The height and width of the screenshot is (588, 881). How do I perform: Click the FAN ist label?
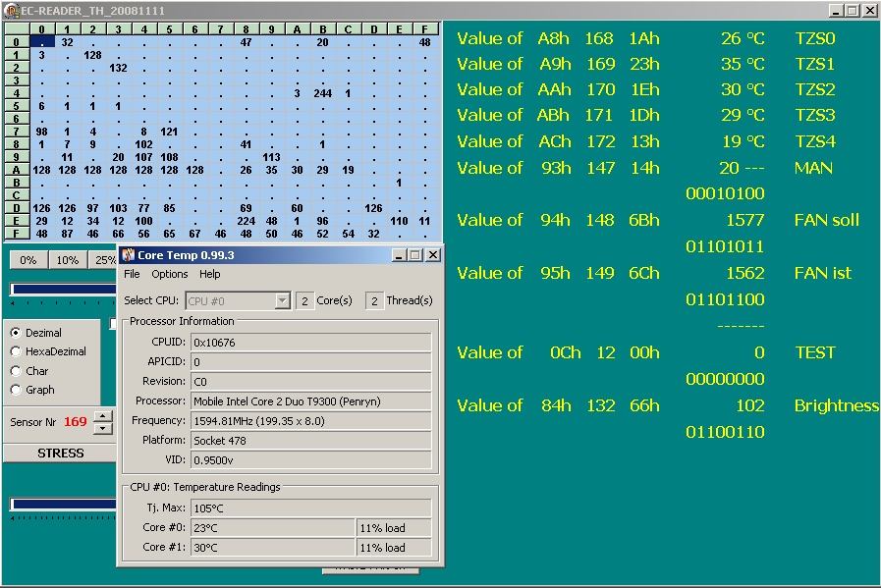click(x=823, y=273)
